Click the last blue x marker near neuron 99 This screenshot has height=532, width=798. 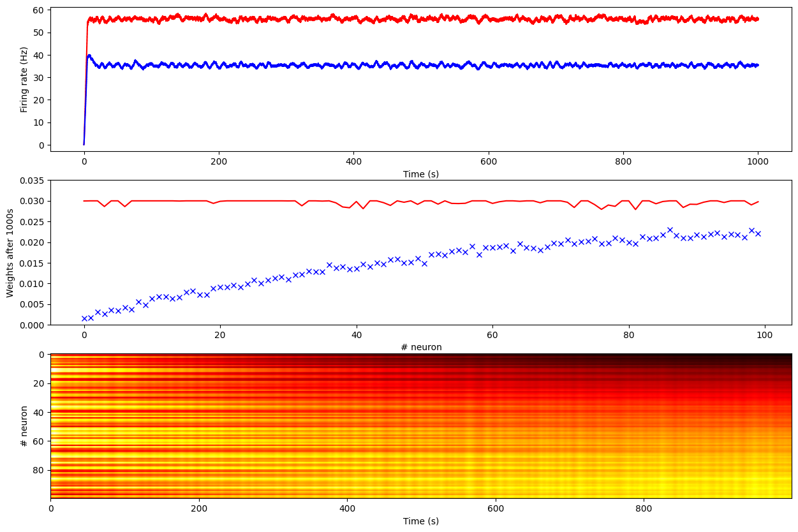coord(758,233)
